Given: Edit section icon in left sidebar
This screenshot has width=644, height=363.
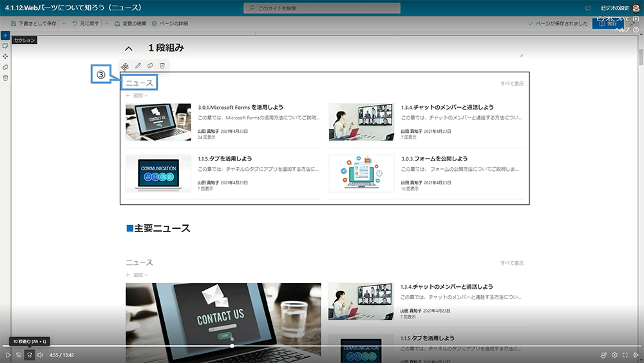Looking at the screenshot, I should 5,46.
